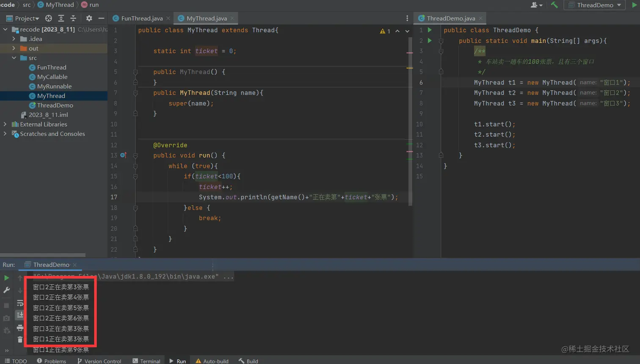The height and width of the screenshot is (364, 640).
Task: Click the warning indicator in MyThread editor
Action: coord(385,31)
